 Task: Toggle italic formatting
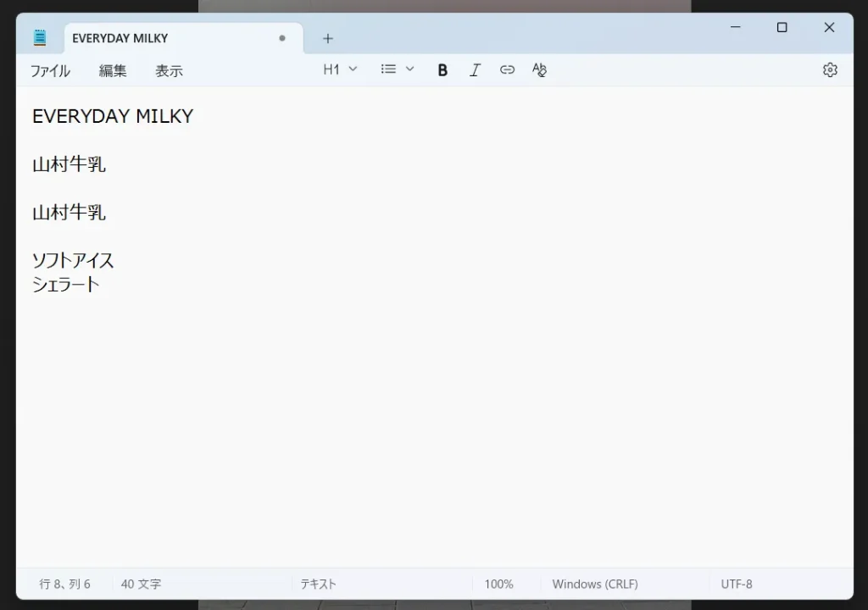coord(475,69)
